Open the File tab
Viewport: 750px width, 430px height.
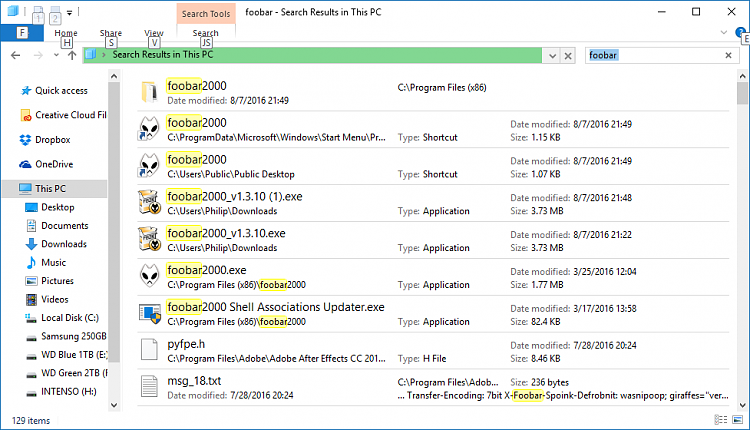point(22,33)
